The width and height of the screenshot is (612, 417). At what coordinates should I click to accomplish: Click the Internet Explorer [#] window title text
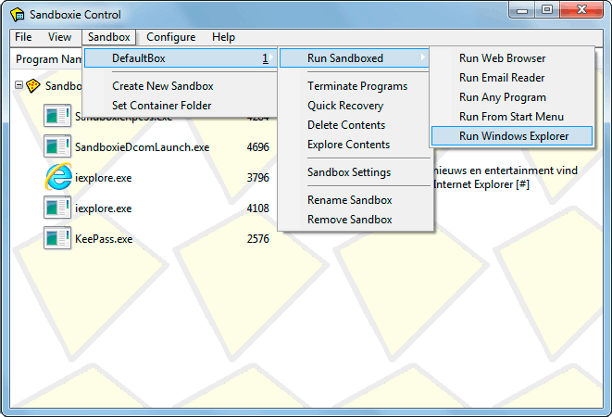click(x=481, y=184)
